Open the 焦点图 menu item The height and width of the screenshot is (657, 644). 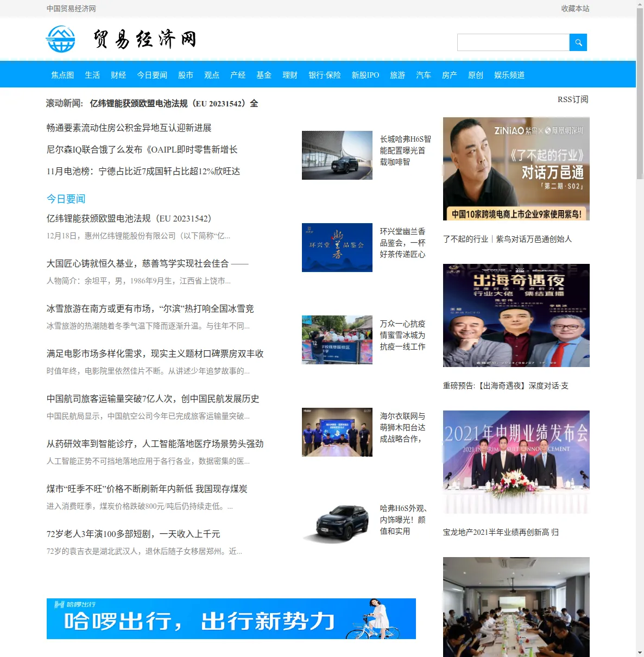62,75
